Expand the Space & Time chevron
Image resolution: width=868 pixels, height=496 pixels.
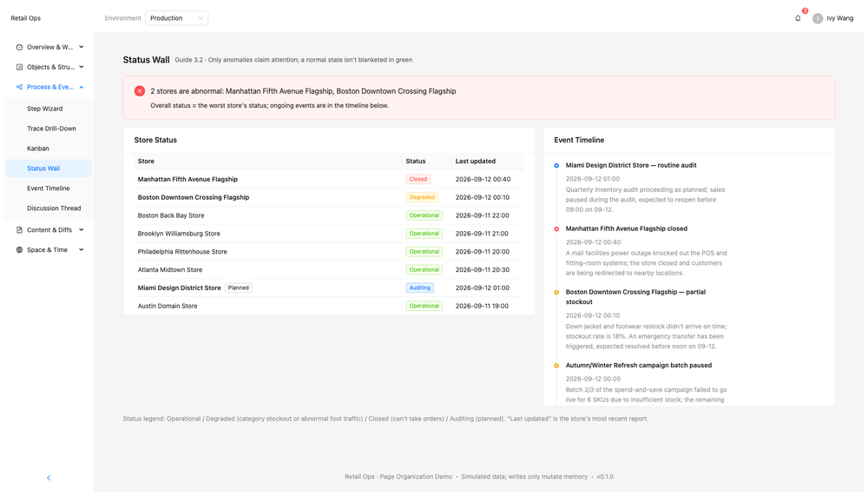click(x=82, y=250)
